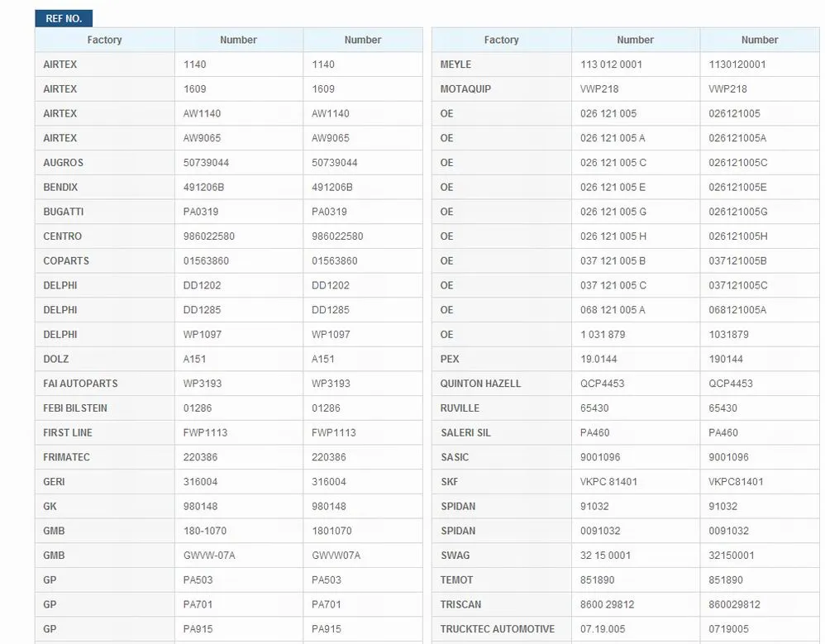Image resolution: width=825 pixels, height=644 pixels.
Task: Click the REF NO. tab label
Action: tap(64, 18)
